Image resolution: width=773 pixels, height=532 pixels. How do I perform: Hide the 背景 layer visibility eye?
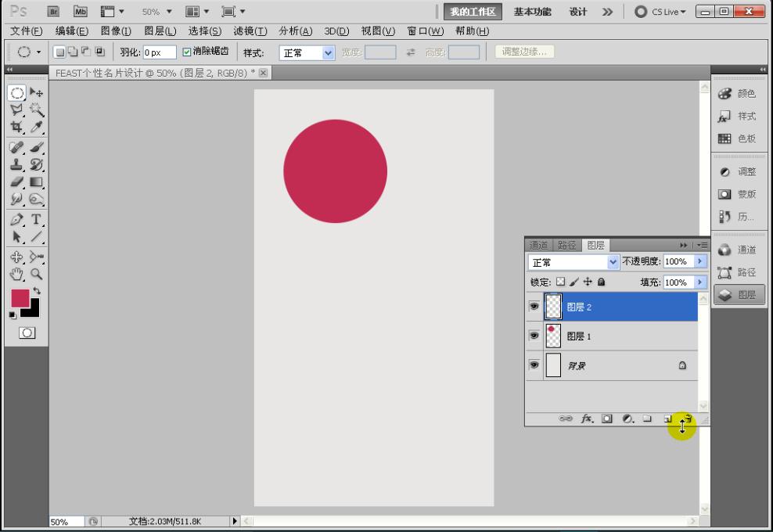[x=534, y=365]
